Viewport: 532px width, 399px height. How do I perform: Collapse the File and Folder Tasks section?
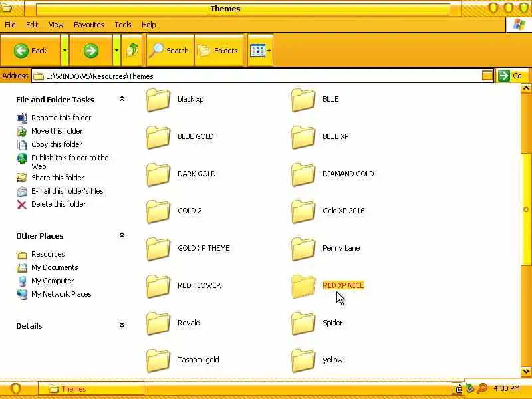[122, 99]
